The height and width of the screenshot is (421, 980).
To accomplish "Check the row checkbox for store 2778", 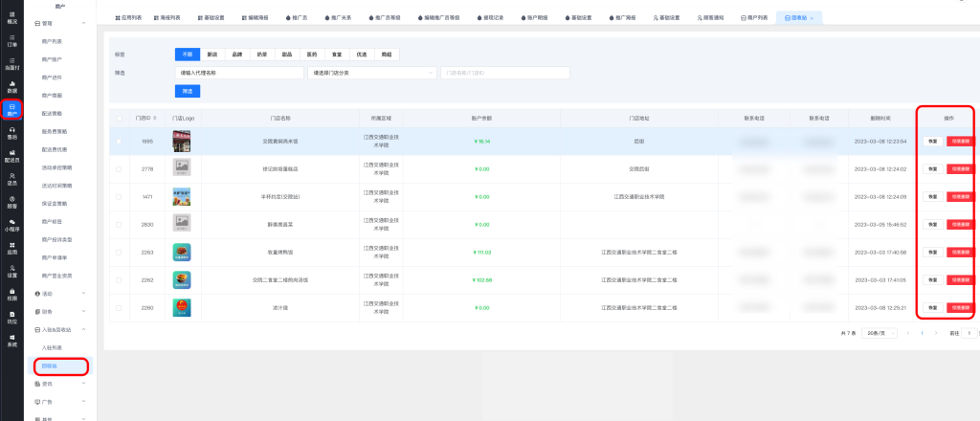I will click(x=119, y=169).
